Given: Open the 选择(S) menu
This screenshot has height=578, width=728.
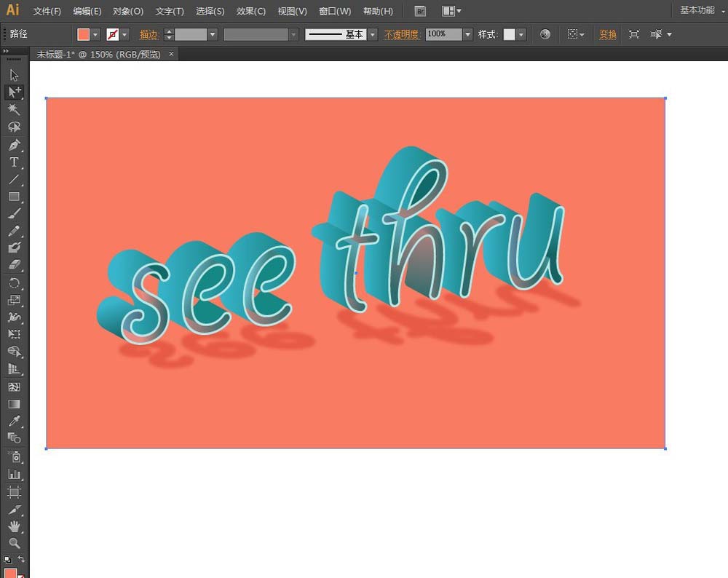Looking at the screenshot, I should (210, 11).
